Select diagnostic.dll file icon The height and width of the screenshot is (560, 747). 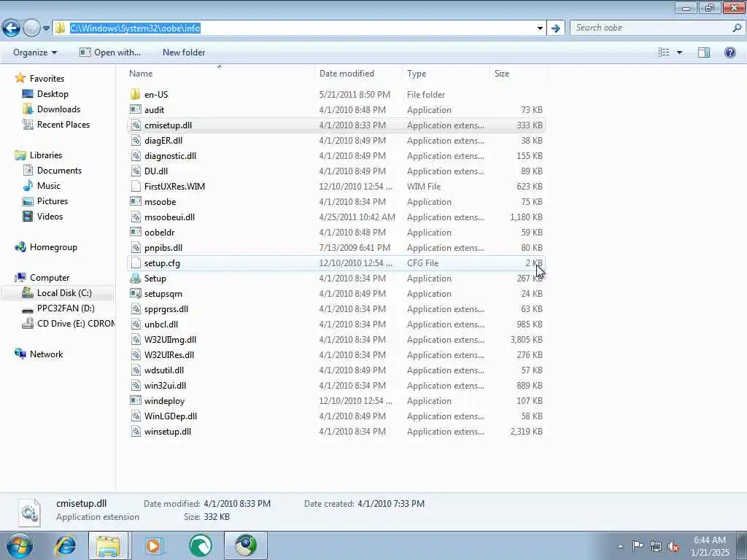coord(135,156)
